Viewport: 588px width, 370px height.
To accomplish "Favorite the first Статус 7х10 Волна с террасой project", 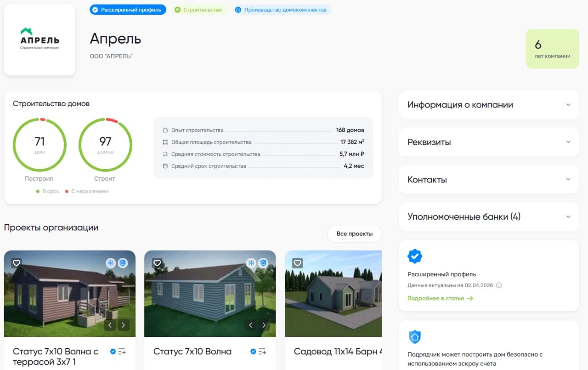I will click(17, 263).
